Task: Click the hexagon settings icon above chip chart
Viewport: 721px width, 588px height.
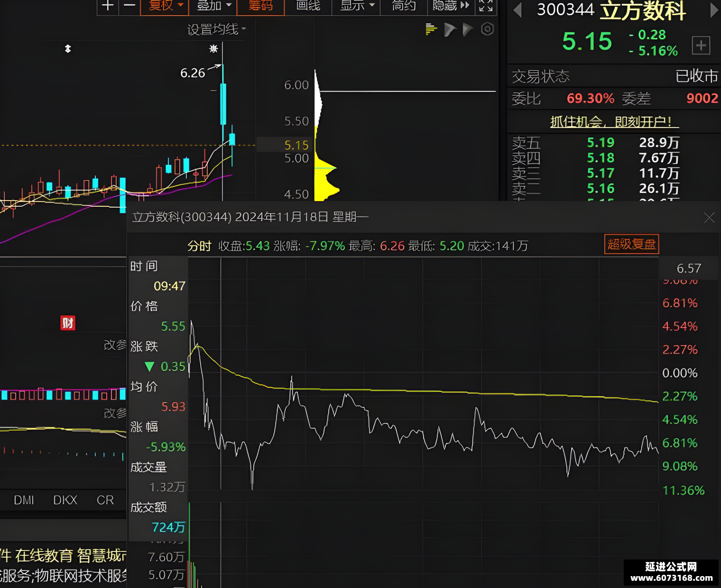Action: pos(488,29)
